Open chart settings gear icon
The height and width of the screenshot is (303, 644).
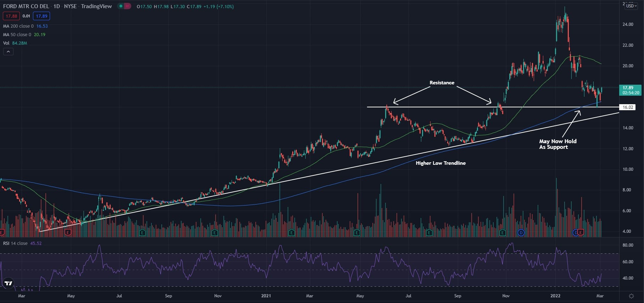click(631, 296)
